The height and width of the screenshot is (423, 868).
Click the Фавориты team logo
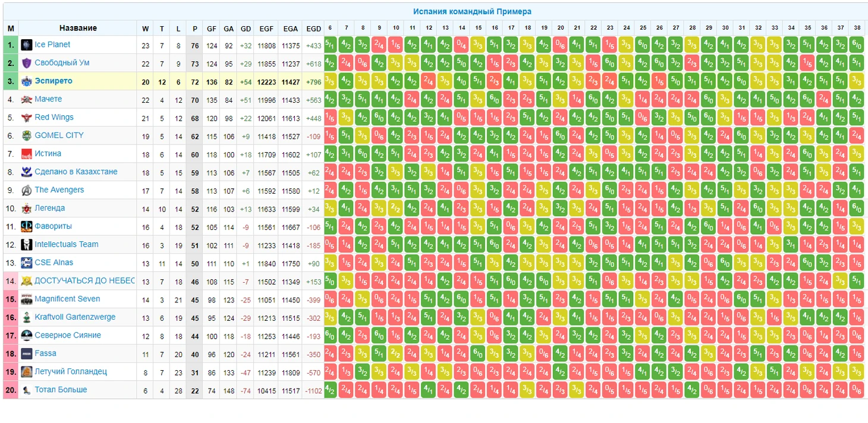(26, 226)
